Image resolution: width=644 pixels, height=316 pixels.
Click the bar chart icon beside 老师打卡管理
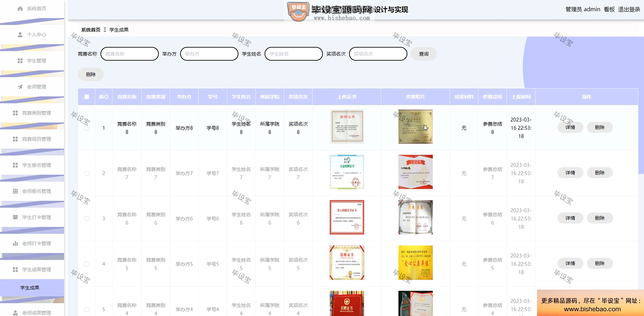coord(15,243)
